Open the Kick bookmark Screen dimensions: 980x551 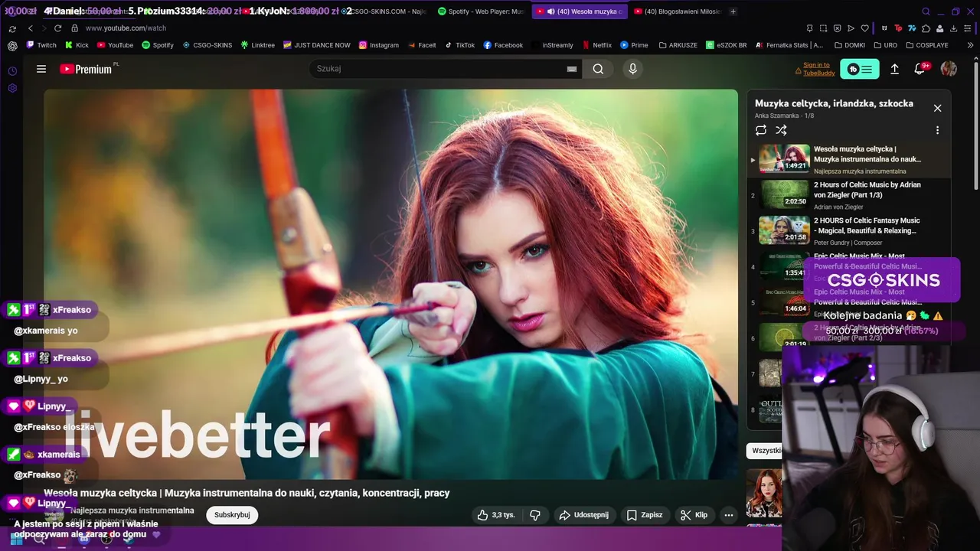(77, 45)
